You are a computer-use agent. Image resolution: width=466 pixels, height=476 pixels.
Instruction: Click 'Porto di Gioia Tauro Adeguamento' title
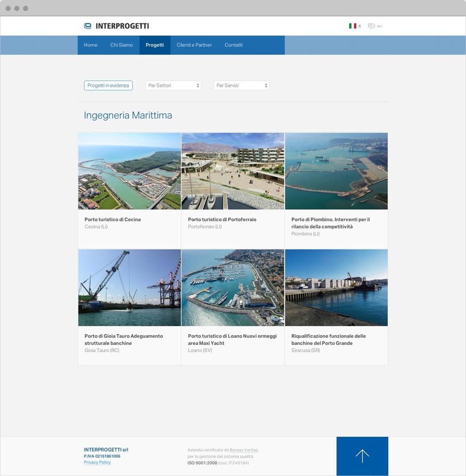coord(124,340)
